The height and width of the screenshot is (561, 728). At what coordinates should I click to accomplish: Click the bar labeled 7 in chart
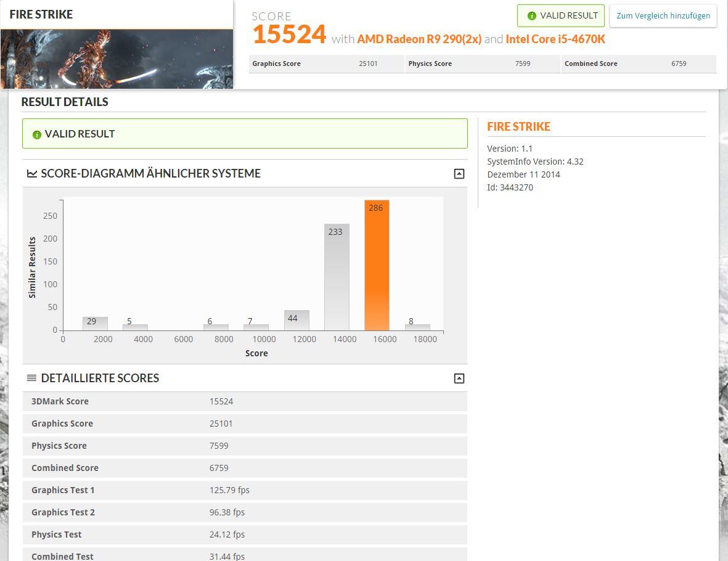point(256,327)
